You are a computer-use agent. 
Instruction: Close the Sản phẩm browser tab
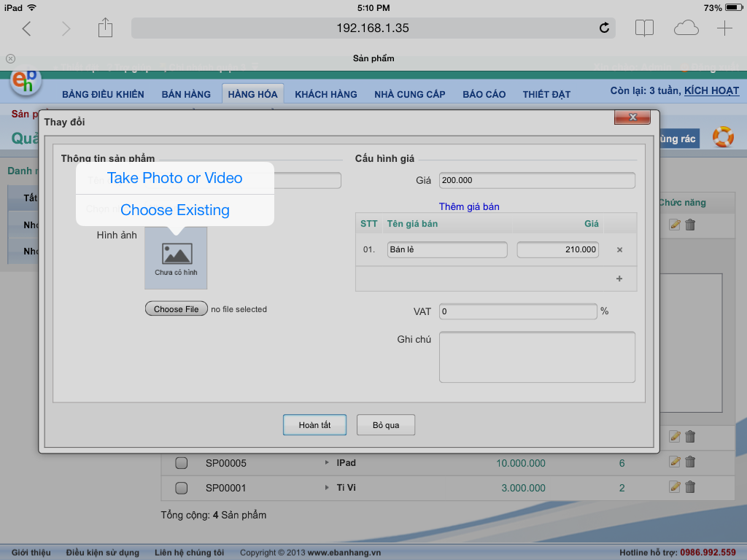(10, 58)
